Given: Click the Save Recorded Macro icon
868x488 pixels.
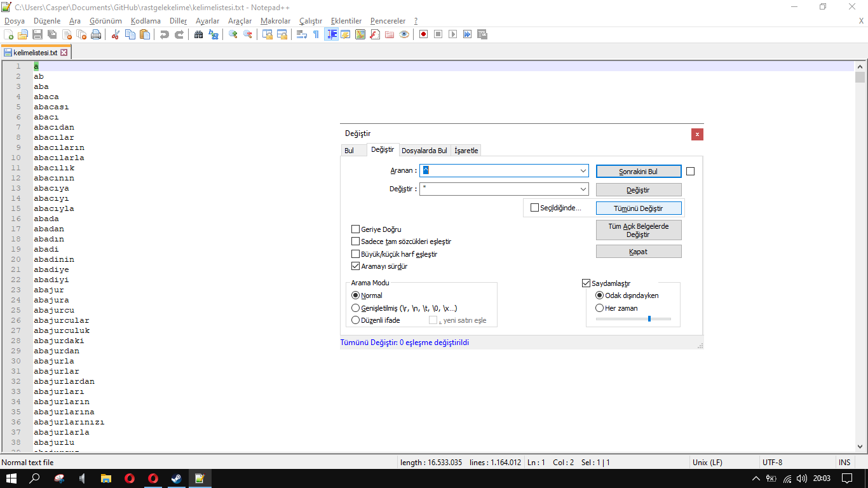Looking at the screenshot, I should point(482,34).
